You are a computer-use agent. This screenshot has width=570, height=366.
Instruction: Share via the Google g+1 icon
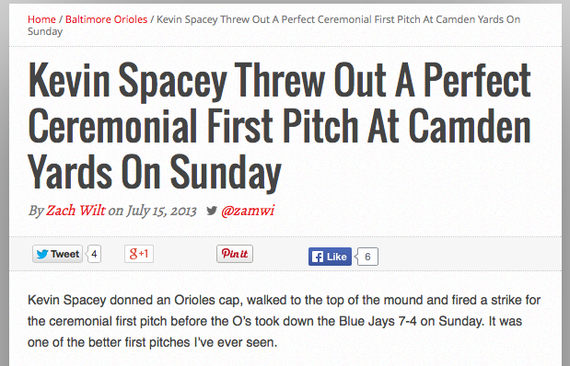point(139,253)
